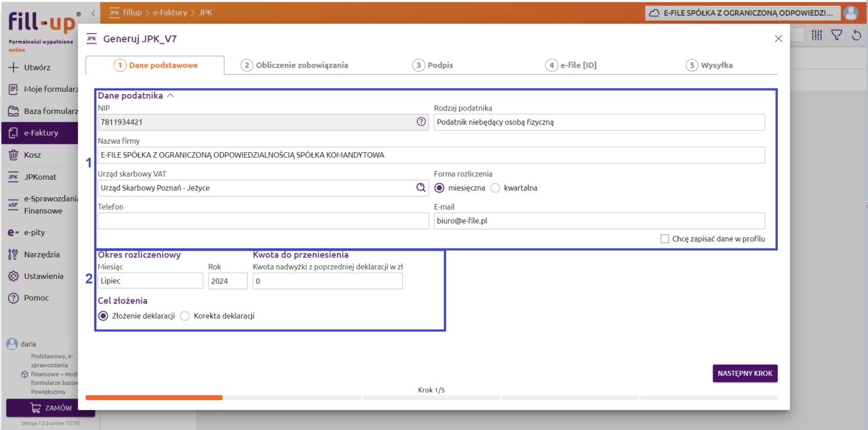
Task: Click the step progress bar at bottom
Action: point(431,397)
